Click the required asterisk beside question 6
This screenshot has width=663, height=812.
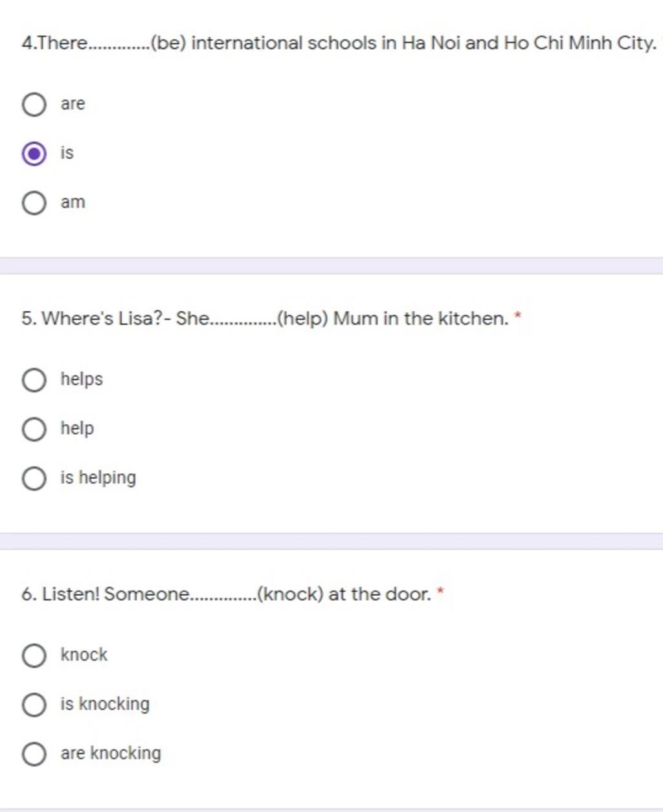pyautogui.click(x=440, y=592)
